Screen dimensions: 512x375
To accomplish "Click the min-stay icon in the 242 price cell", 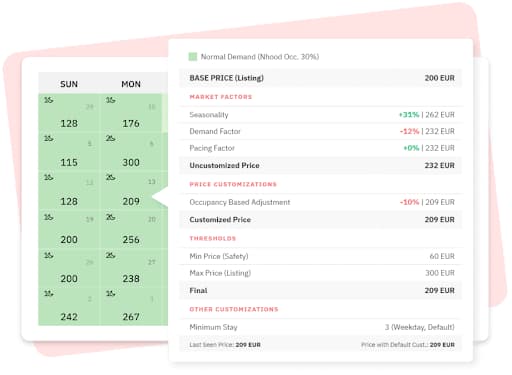I will (49, 294).
